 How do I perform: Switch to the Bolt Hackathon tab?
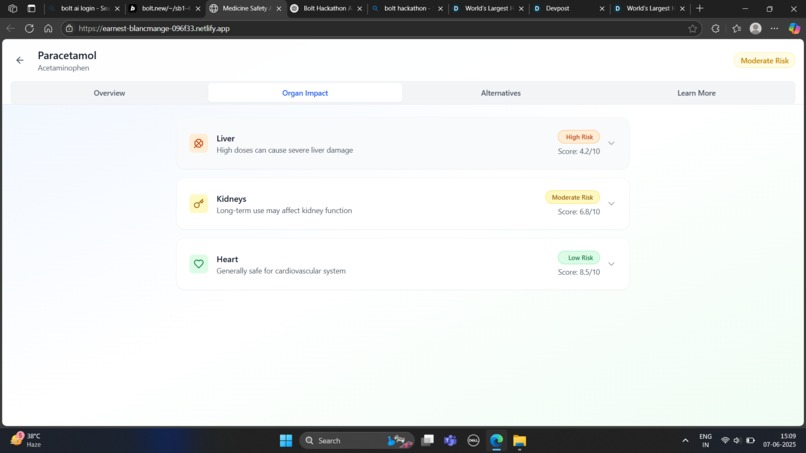(327, 9)
